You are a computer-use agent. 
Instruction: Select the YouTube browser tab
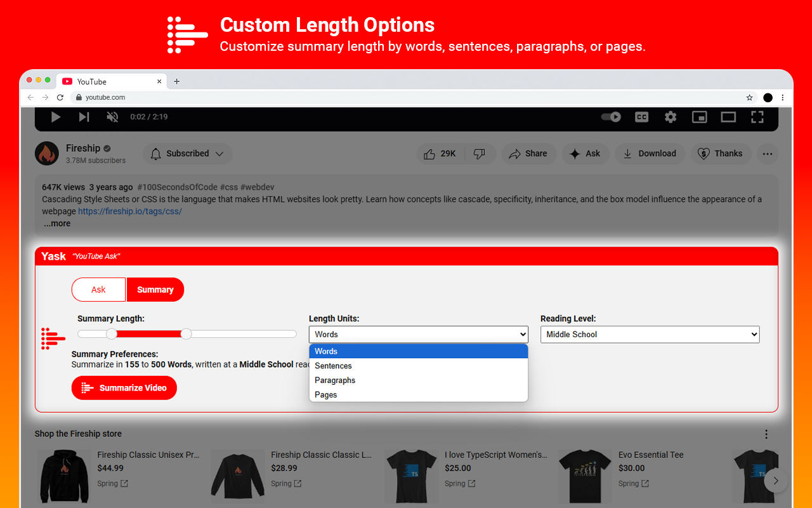click(x=111, y=81)
